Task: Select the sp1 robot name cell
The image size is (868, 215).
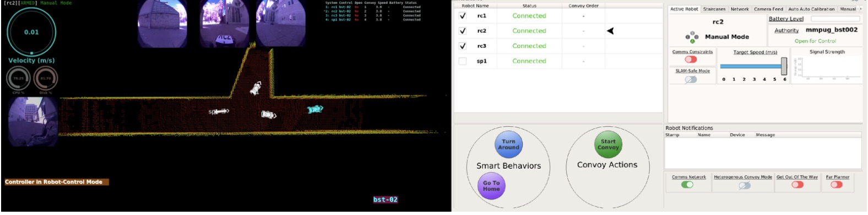Action: pos(482,61)
